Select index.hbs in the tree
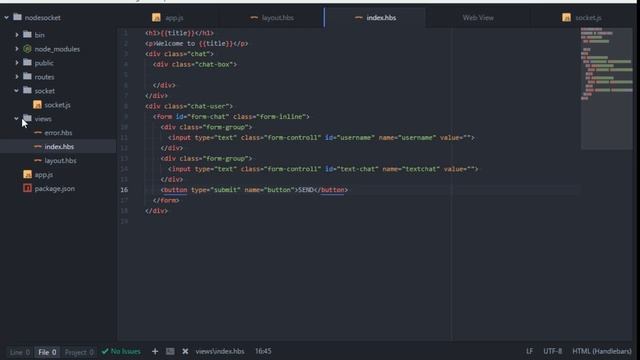Screen dimensions: 640x360 click(x=59, y=147)
